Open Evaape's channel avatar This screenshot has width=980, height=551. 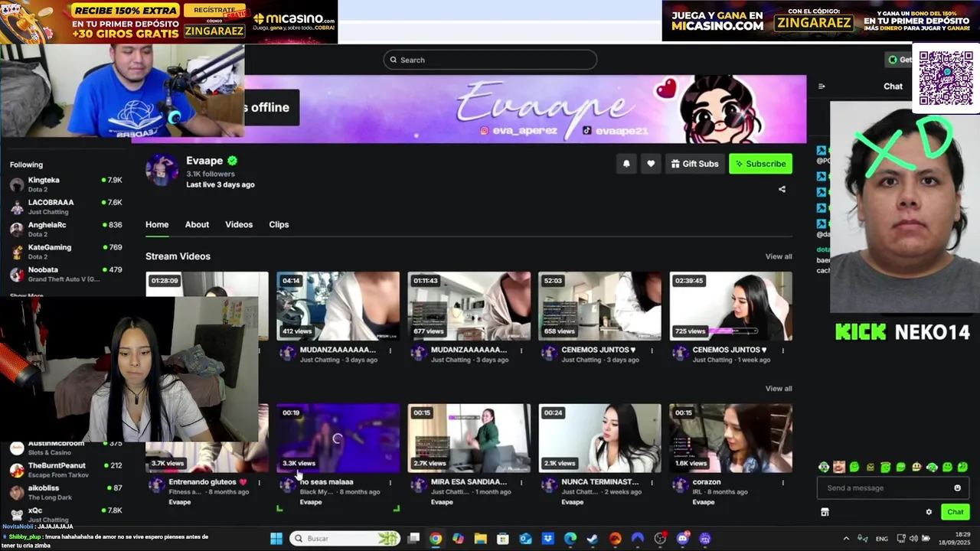point(162,170)
